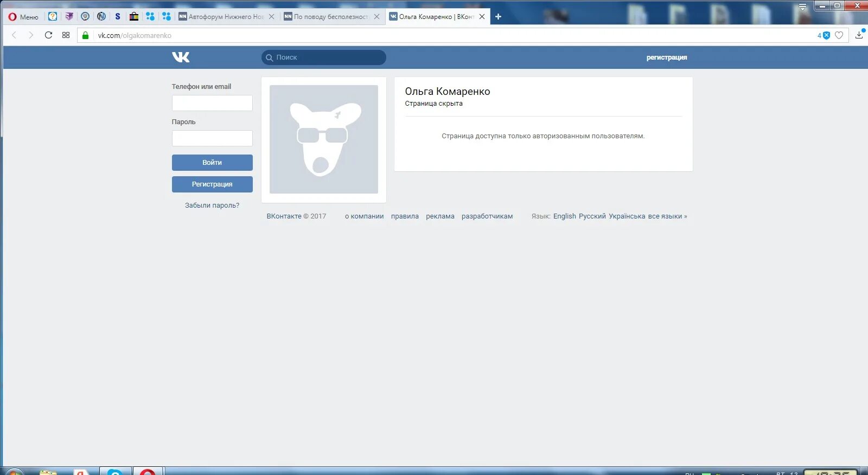Reload the current page
The width and height of the screenshot is (868, 475).
pyautogui.click(x=48, y=35)
